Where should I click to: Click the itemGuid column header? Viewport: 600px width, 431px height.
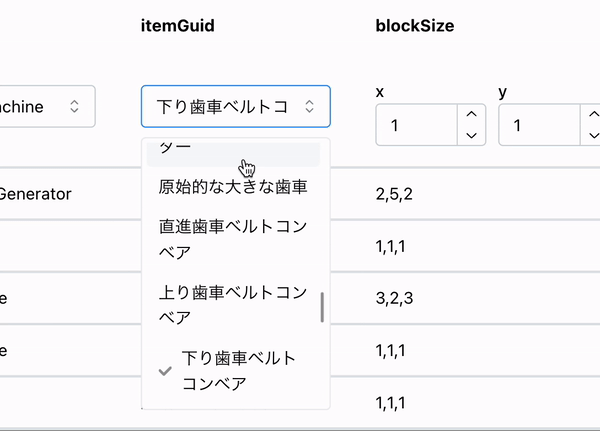click(178, 26)
